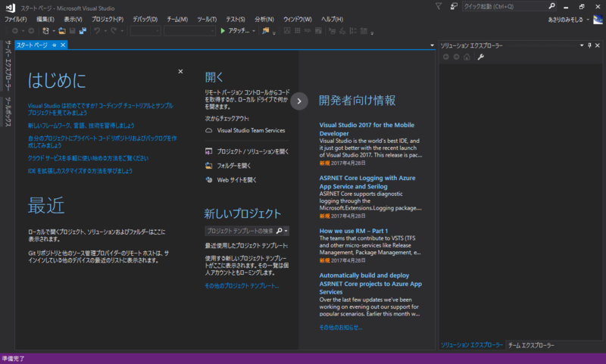Open the document tab list dropdown
606x364 pixels.
pos(432,45)
